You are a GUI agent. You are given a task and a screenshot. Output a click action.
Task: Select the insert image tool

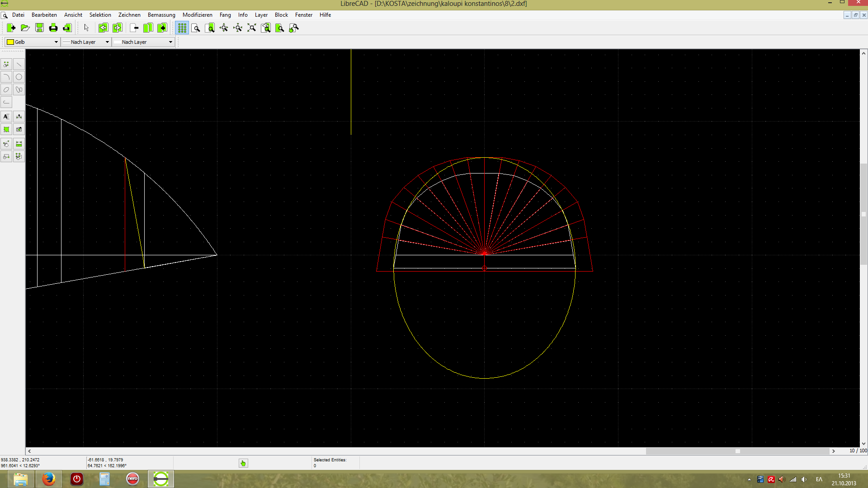[19, 129]
